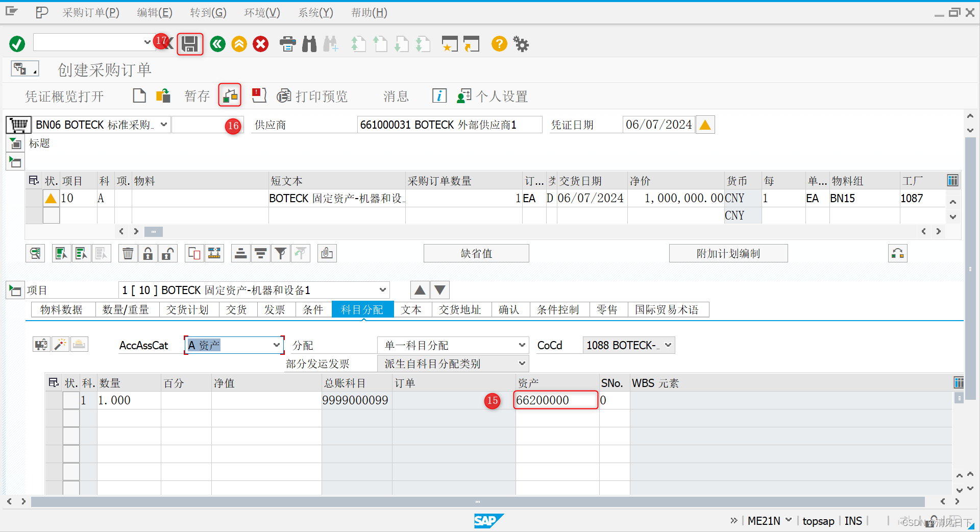Cancel with the red X icon

[261, 44]
